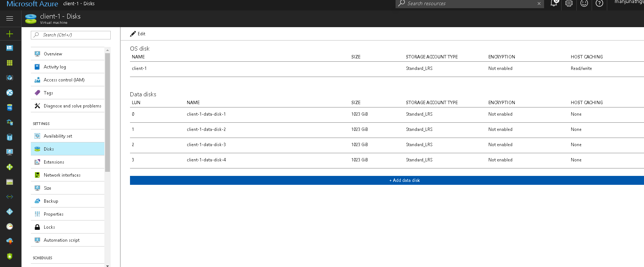
Task: Click the Search resources field
Action: pos(469,4)
